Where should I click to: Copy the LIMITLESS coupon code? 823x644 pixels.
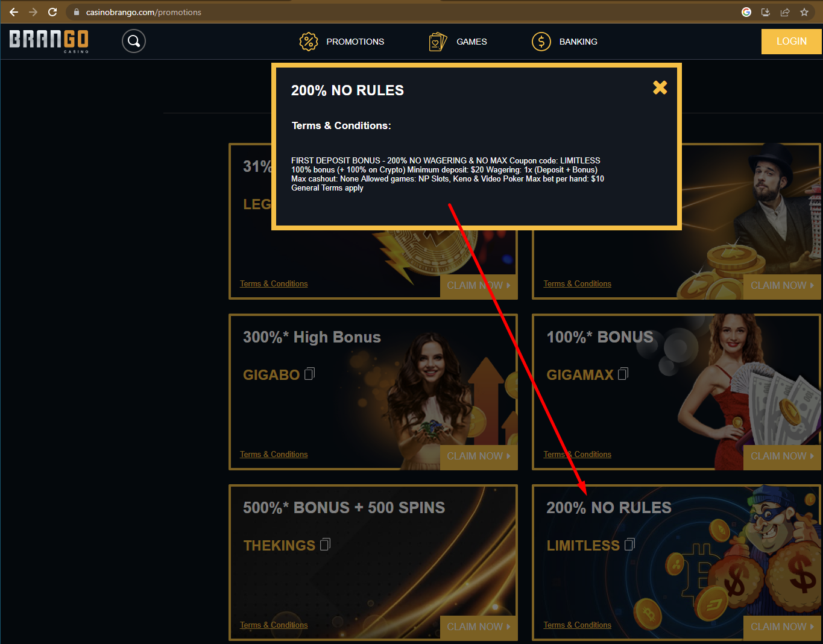(x=630, y=545)
